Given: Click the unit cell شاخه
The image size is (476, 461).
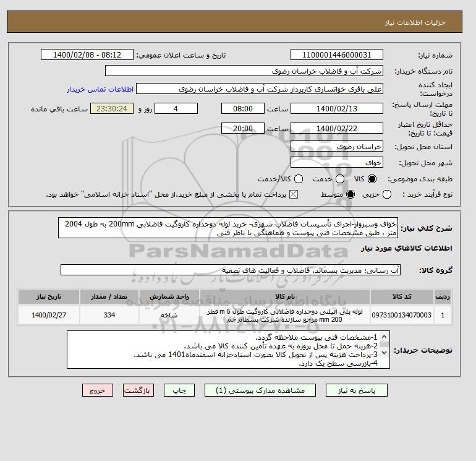Looking at the screenshot, I should (169, 315).
